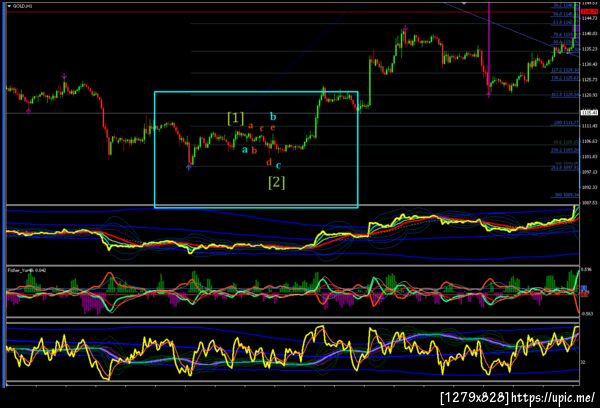Click the 1144.73 price axis value
The width and height of the screenshot is (600, 408).
589,18
